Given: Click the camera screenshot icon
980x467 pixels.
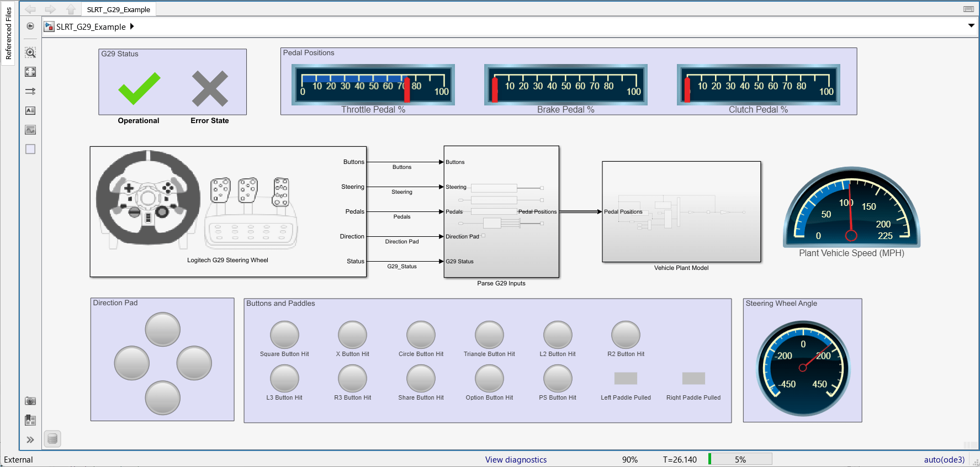Looking at the screenshot, I should point(30,401).
